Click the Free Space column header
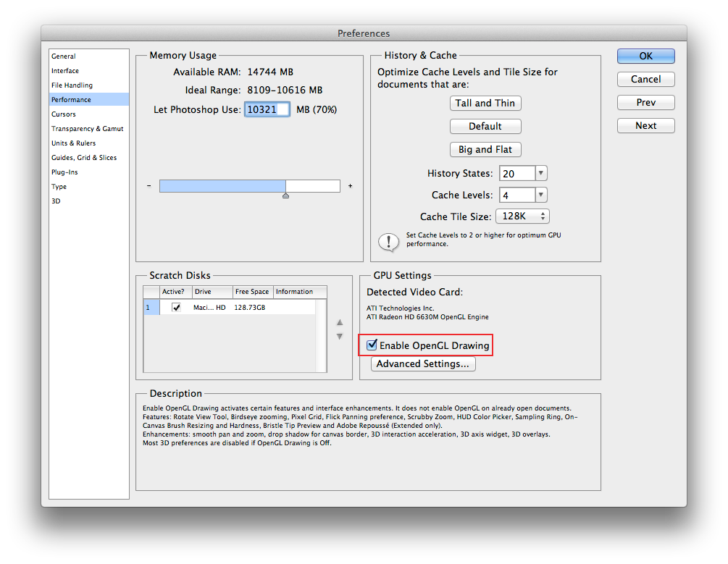The image size is (728, 564). [253, 292]
